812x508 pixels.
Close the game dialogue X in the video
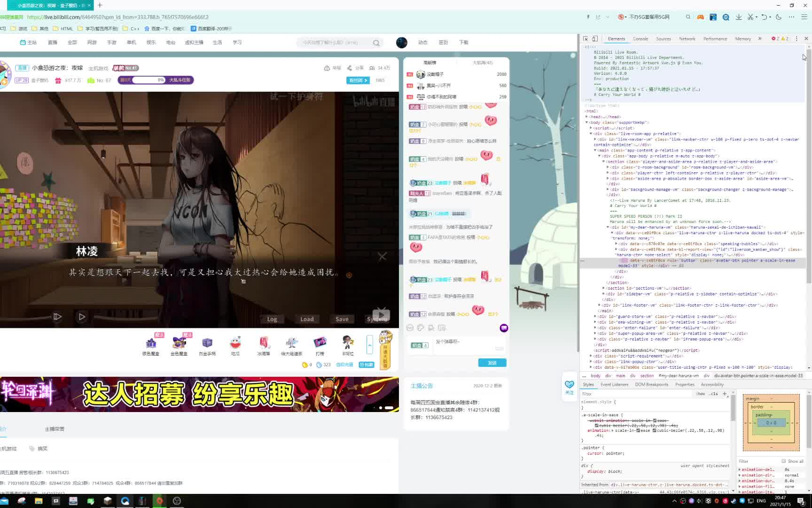(383, 256)
